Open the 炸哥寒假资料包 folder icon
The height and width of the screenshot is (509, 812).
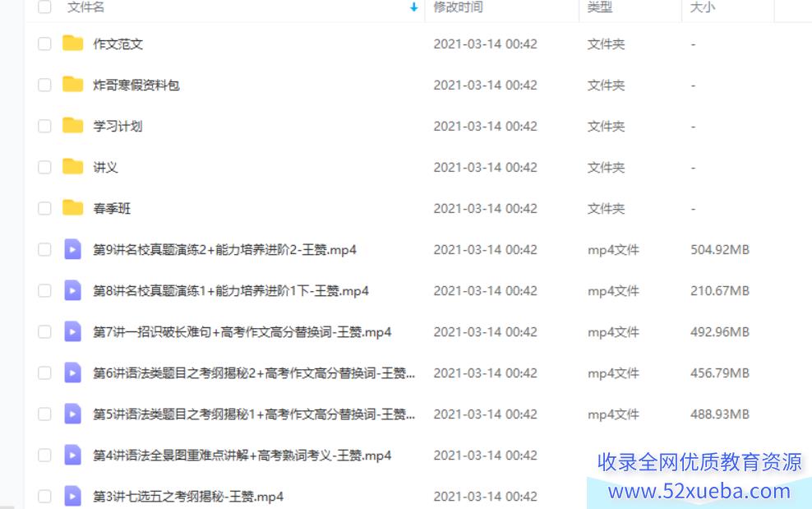pyautogui.click(x=72, y=85)
